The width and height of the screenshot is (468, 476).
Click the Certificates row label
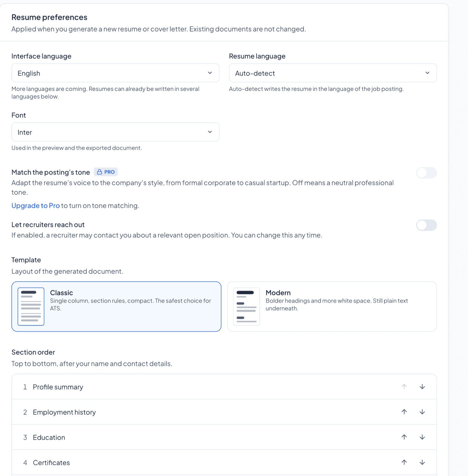tap(51, 462)
